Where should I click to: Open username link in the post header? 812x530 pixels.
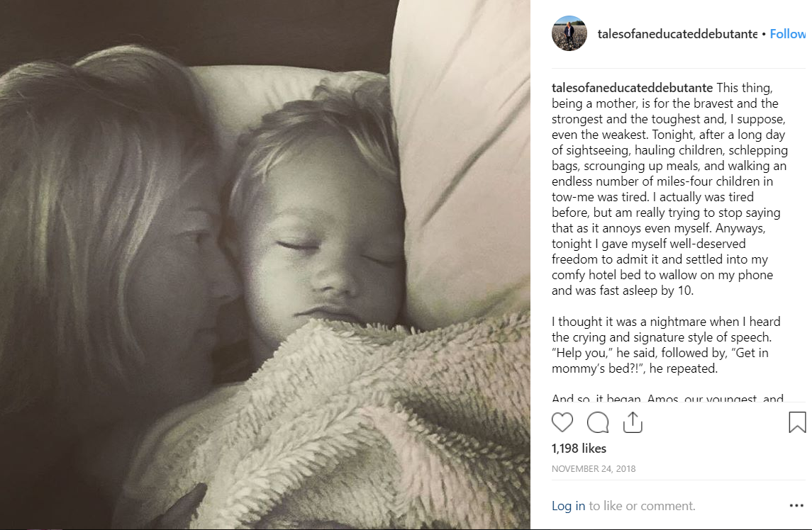[x=677, y=34]
